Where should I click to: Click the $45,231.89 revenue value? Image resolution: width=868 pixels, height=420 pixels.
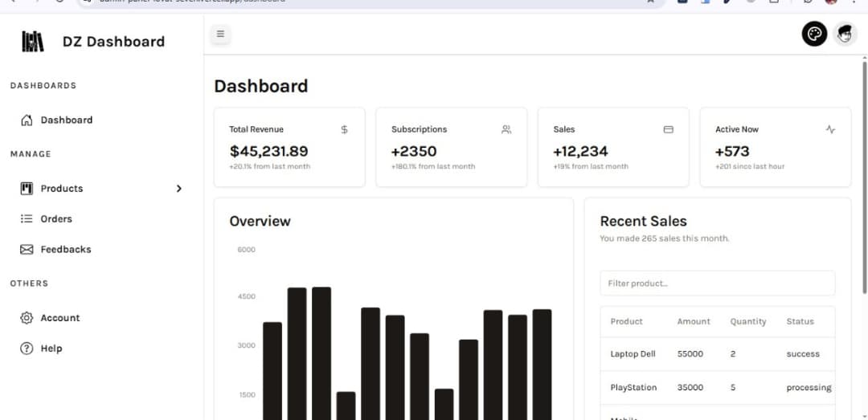pos(268,151)
